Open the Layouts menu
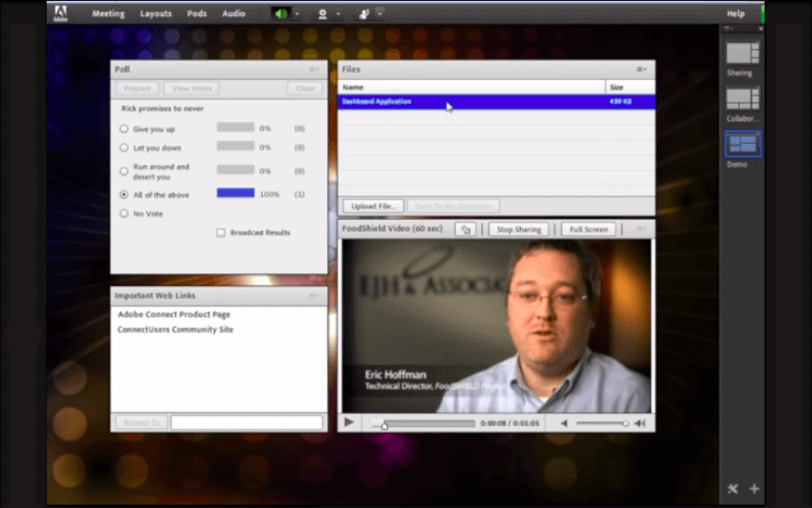Screen dimensions: 812x508 (x=156, y=14)
